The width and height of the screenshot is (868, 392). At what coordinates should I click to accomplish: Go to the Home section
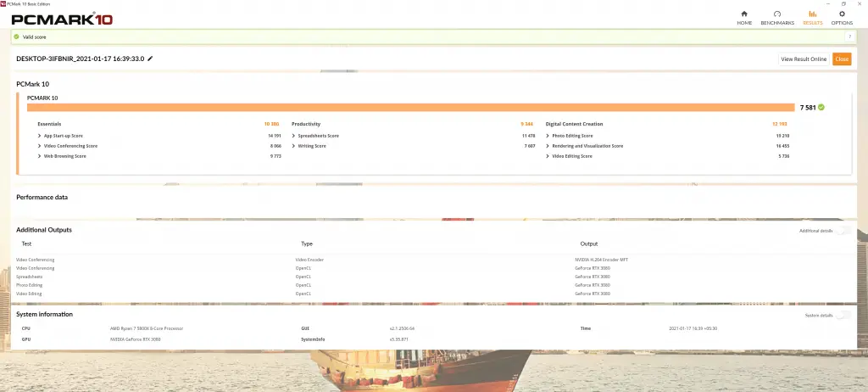click(x=744, y=18)
